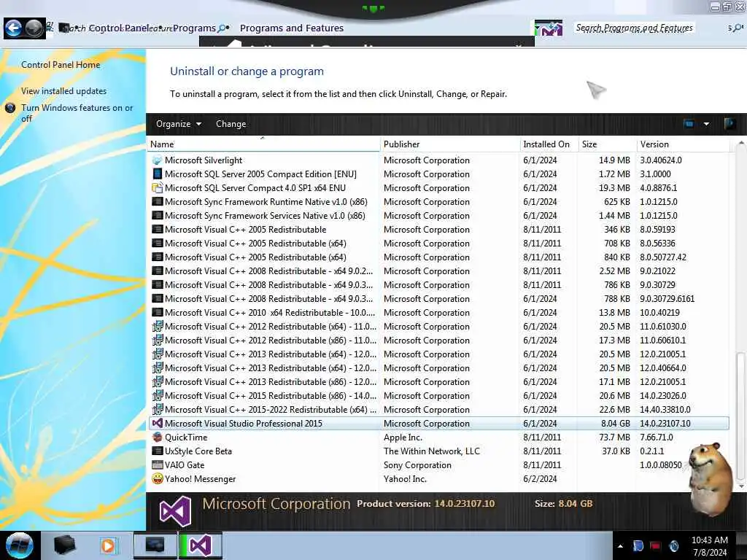Click the Change toolbar button

click(231, 124)
